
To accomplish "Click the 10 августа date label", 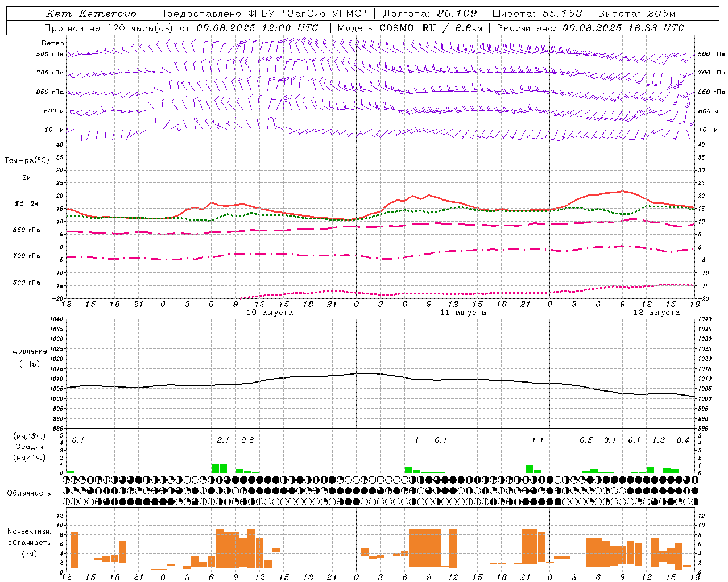I will pyautogui.click(x=270, y=313).
